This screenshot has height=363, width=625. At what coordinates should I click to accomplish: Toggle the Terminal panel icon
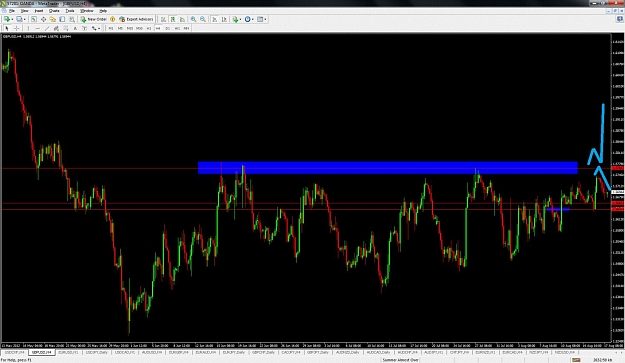click(x=62, y=19)
